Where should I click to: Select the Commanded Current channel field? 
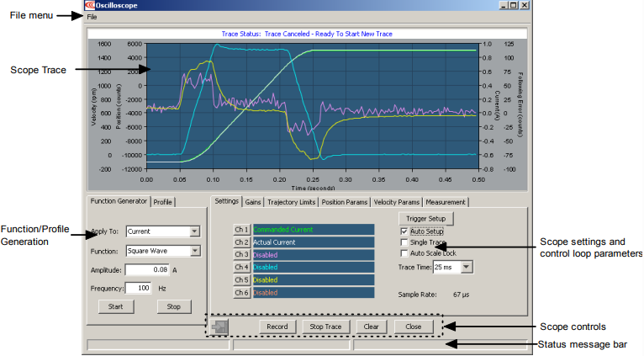point(314,230)
